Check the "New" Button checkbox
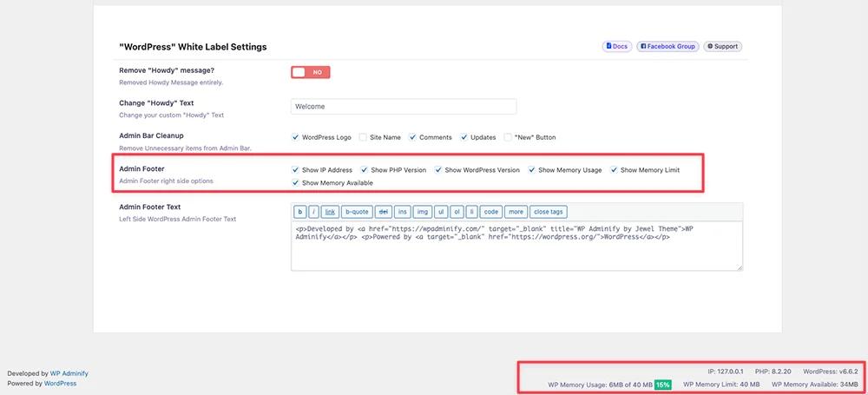The width and height of the screenshot is (868, 395). 508,137
